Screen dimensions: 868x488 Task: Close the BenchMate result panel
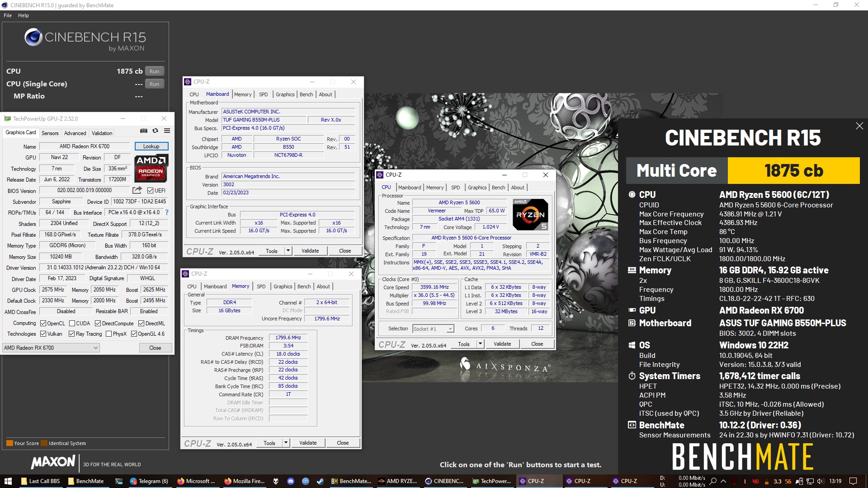click(859, 126)
